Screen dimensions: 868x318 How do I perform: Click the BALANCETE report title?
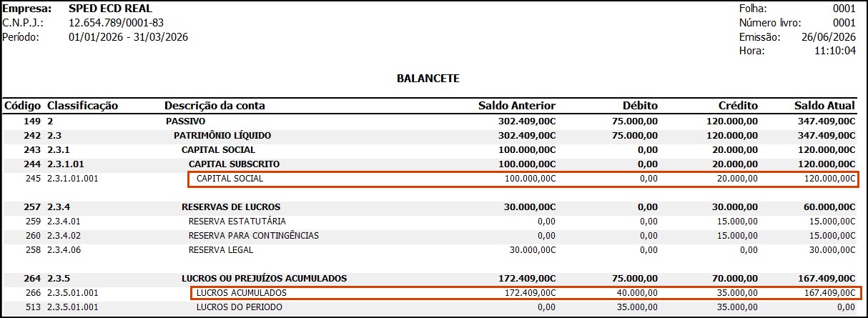click(x=428, y=78)
